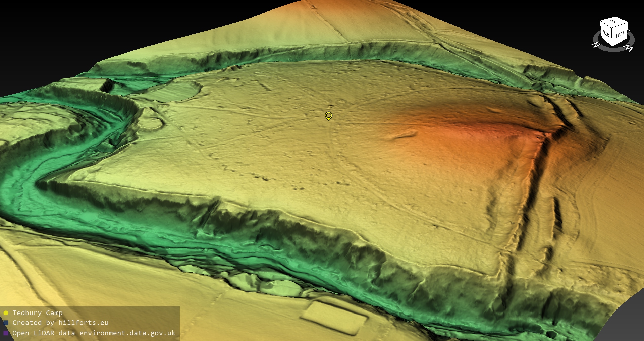Screen dimensions: 644x341
Task: Click the yellow location pin on the terrain
Action: 328,116
